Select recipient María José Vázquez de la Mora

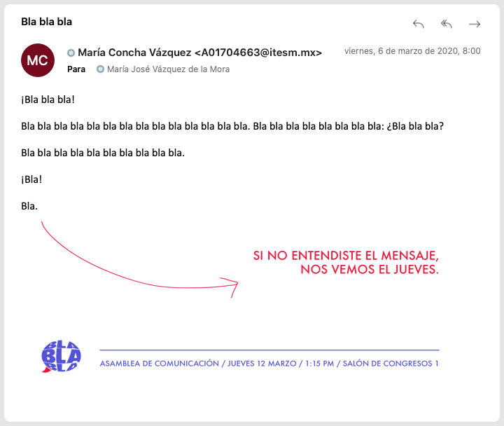168,69
